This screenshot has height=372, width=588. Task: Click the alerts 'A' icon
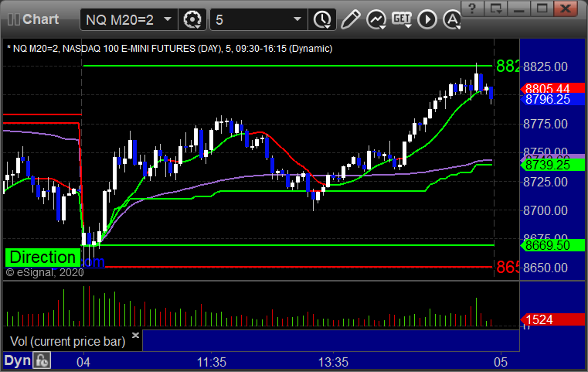tap(452, 19)
